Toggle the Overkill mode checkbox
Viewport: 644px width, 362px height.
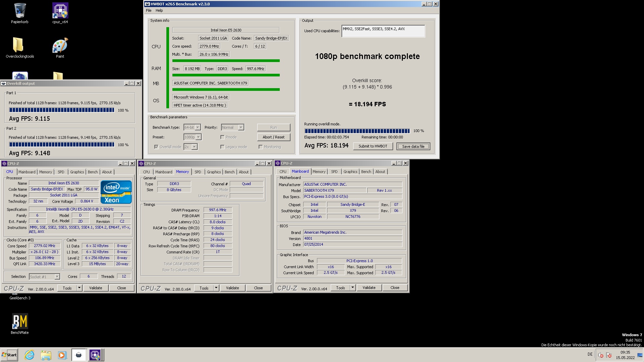[x=156, y=147]
